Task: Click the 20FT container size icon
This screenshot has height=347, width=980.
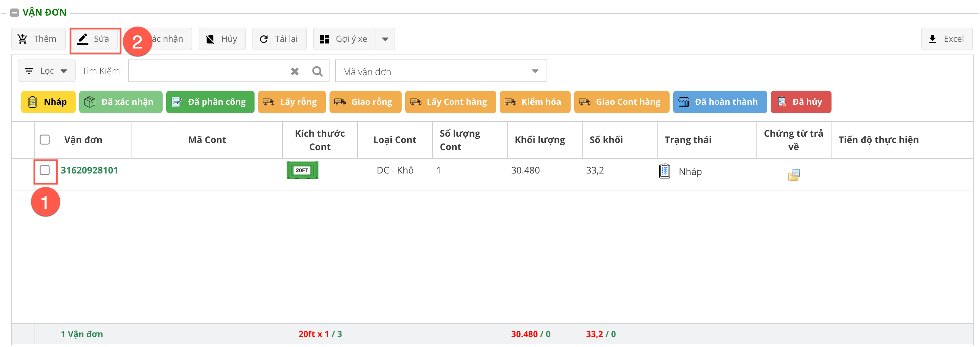Action: (x=302, y=170)
